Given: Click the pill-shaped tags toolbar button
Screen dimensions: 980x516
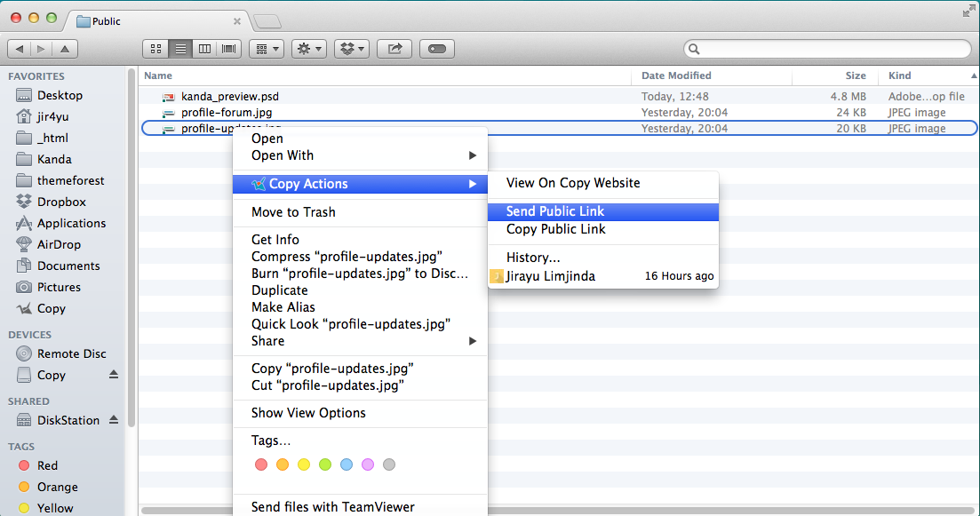Looking at the screenshot, I should (437, 49).
